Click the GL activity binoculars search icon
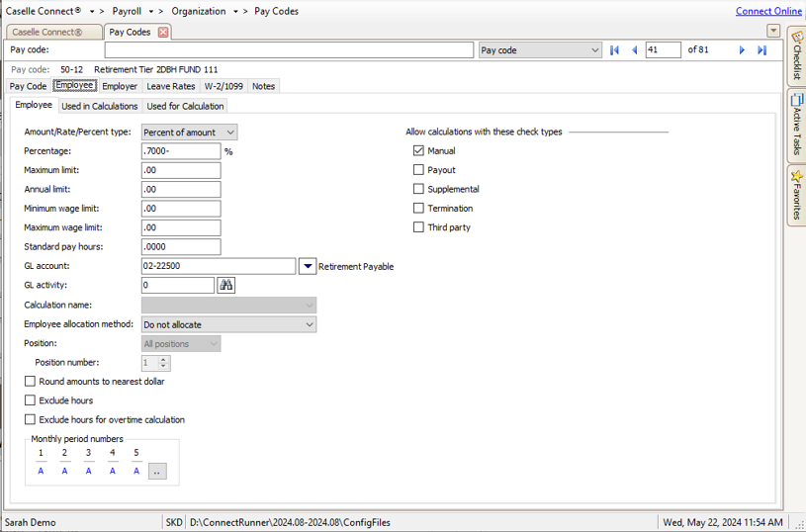Image resolution: width=806 pixels, height=532 pixels. point(226,285)
